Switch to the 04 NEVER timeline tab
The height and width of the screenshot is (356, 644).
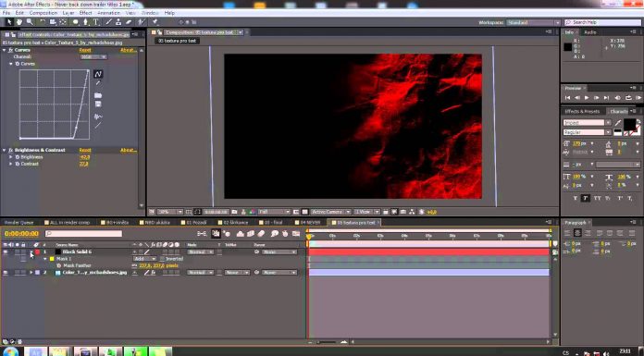click(x=310, y=223)
